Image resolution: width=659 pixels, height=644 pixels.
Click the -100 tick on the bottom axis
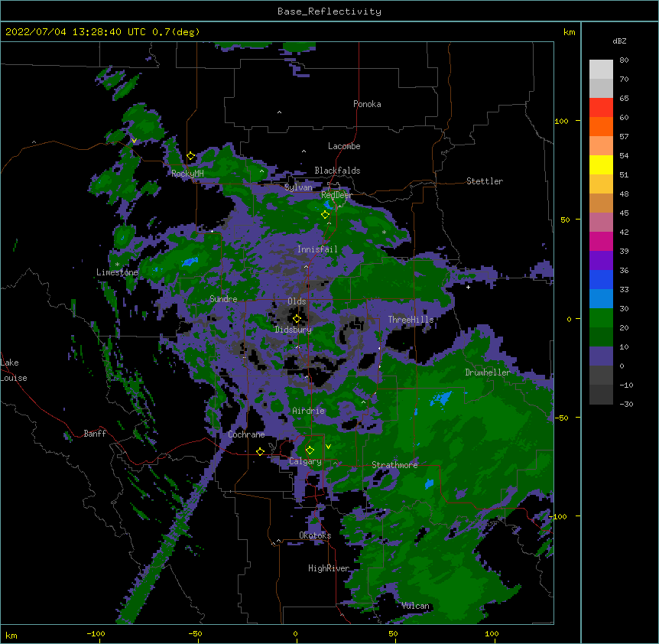click(96, 633)
